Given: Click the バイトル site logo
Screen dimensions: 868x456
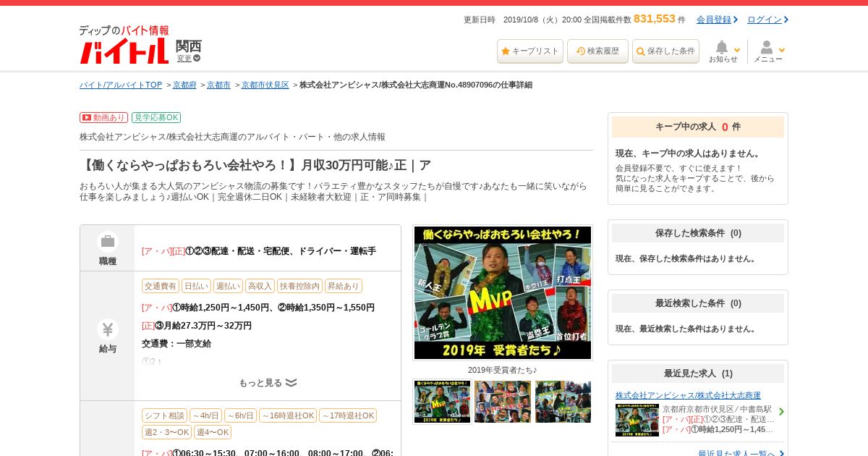Looking at the screenshot, I should pyautogui.click(x=124, y=45).
